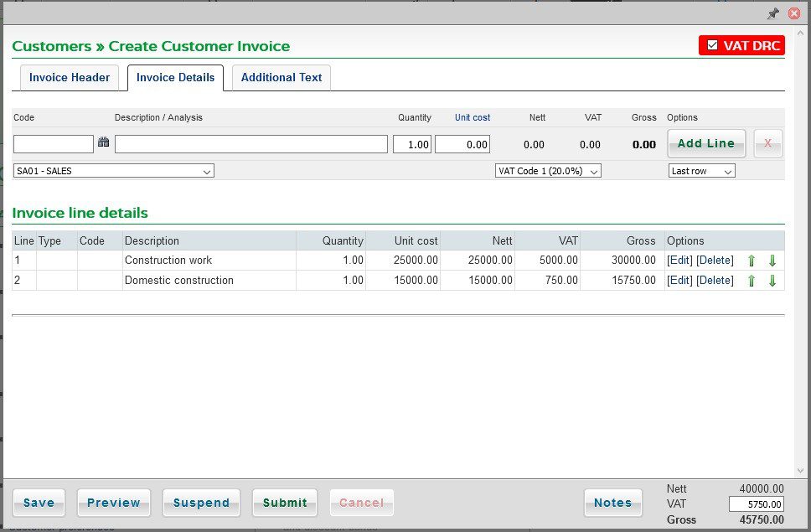Open Notes for this invoice
This screenshot has width=811, height=532.
click(x=613, y=503)
